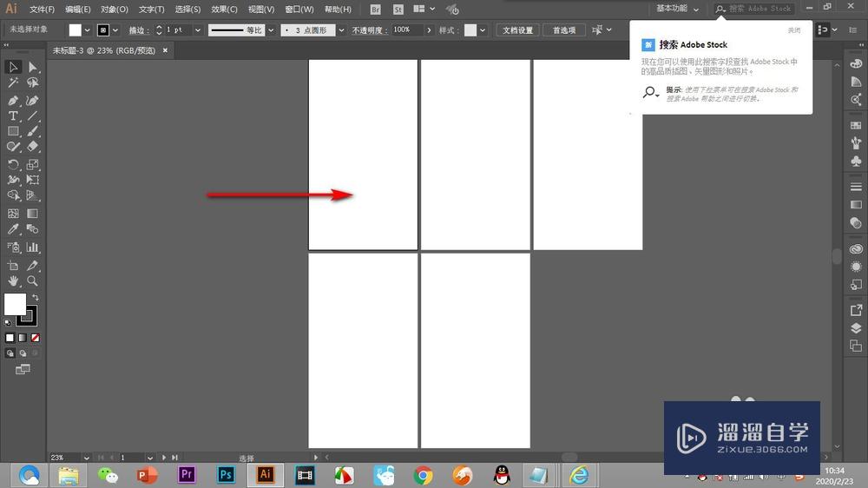Select the Curvature tool

(33, 101)
